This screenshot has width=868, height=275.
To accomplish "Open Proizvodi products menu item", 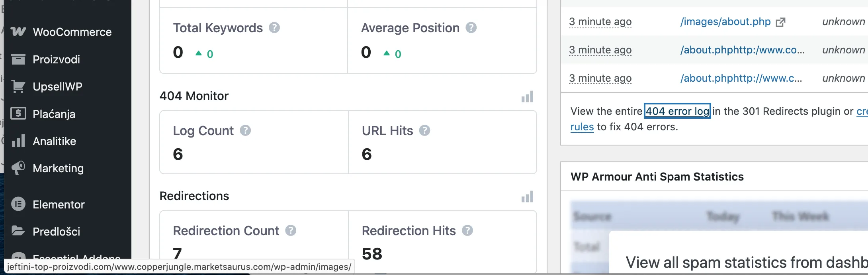I will (x=56, y=59).
